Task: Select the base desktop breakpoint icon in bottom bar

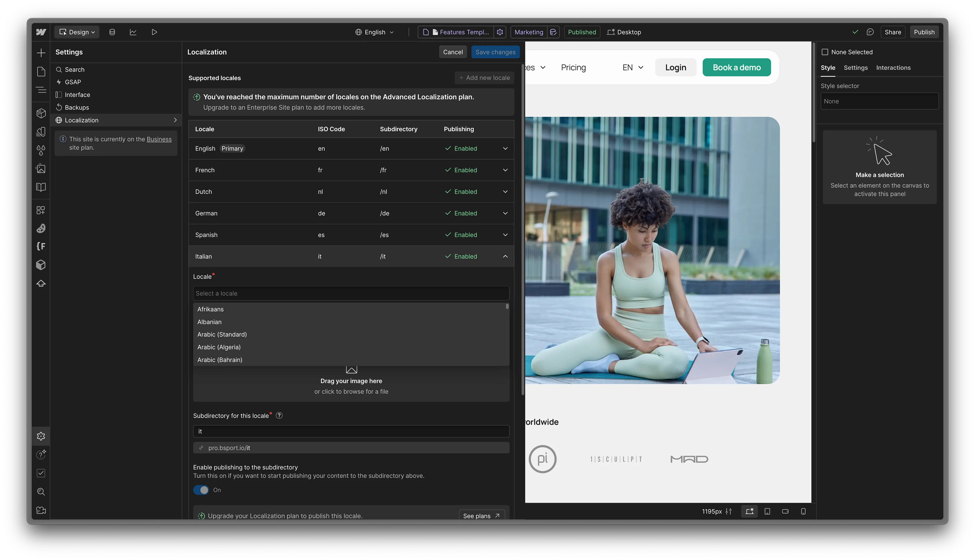Action: click(749, 511)
